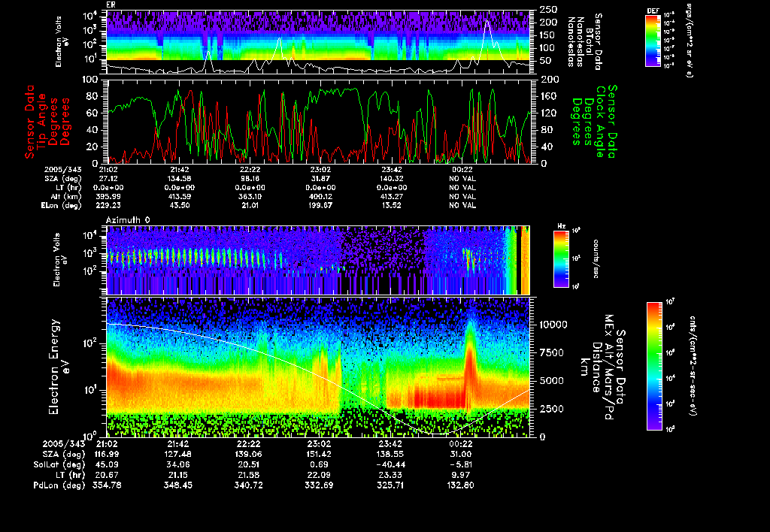The height and width of the screenshot is (532, 770).
Task: Click the SolLat value '0.69'
Action: (x=319, y=465)
